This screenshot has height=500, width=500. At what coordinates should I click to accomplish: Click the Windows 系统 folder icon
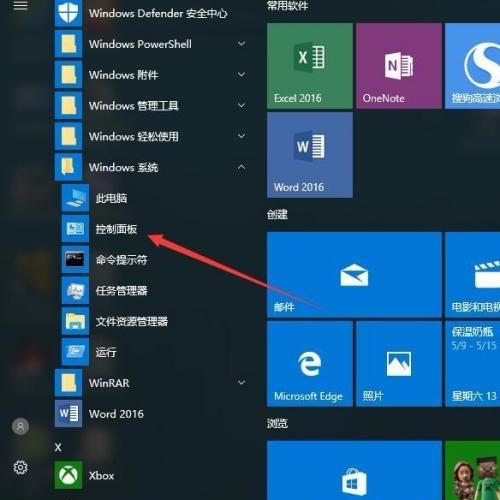[x=68, y=167]
